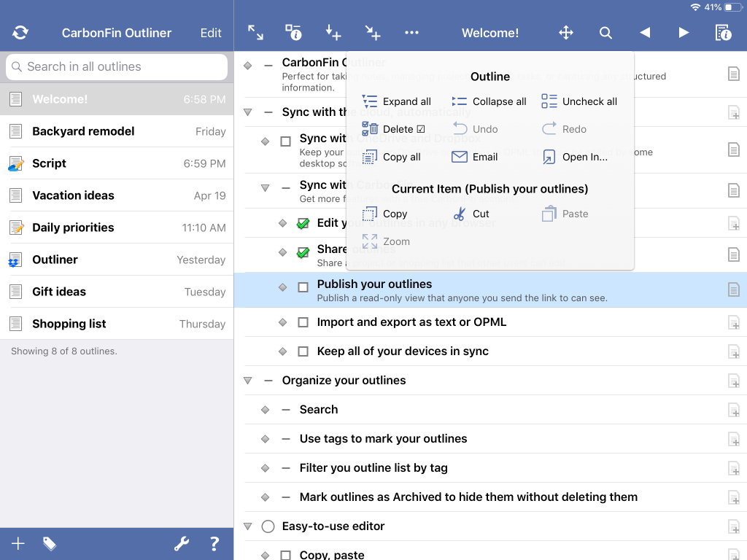The width and height of the screenshot is (747, 560).
Task: Open the tags filter icon
Action: (50, 543)
